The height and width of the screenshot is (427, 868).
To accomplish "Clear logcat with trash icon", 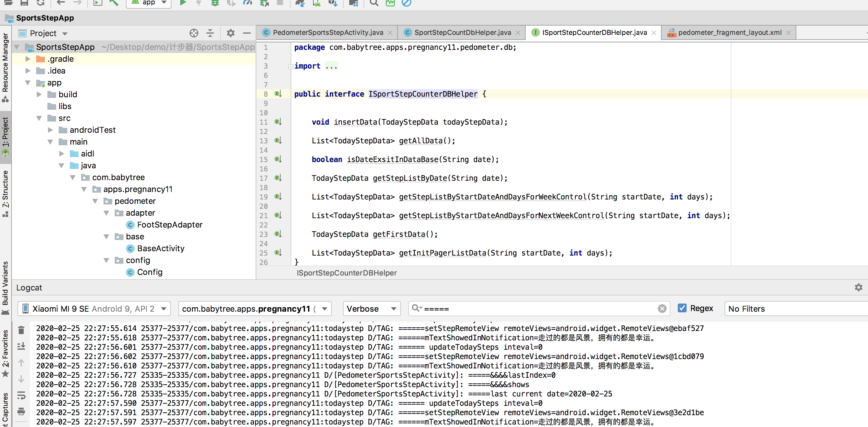I will (21, 330).
